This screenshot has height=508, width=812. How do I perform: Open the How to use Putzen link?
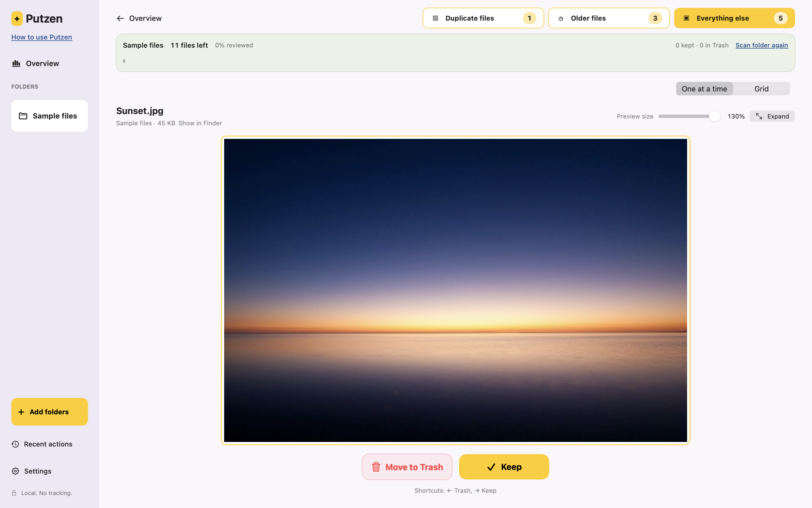(x=42, y=37)
